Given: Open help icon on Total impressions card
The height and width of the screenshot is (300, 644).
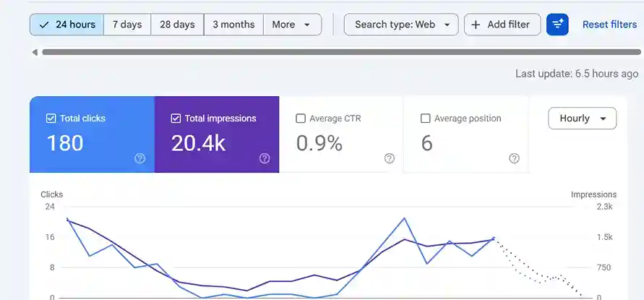Looking at the screenshot, I should pyautogui.click(x=265, y=158).
